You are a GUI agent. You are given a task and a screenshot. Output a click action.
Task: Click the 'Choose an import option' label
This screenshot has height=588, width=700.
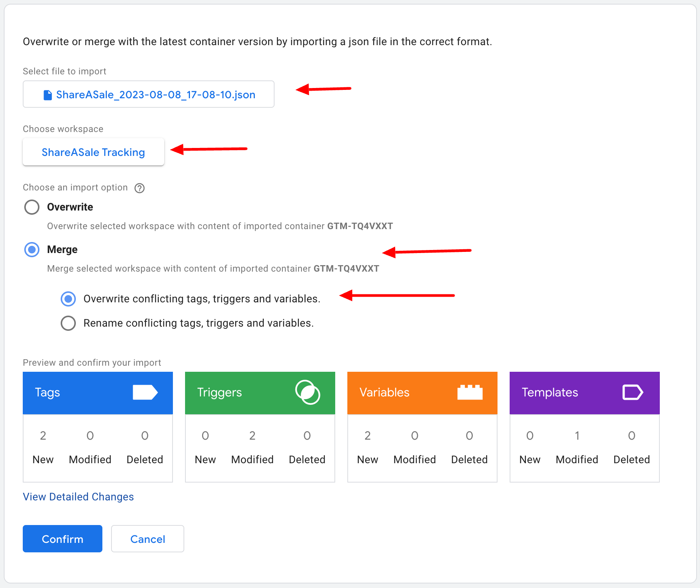(x=75, y=187)
